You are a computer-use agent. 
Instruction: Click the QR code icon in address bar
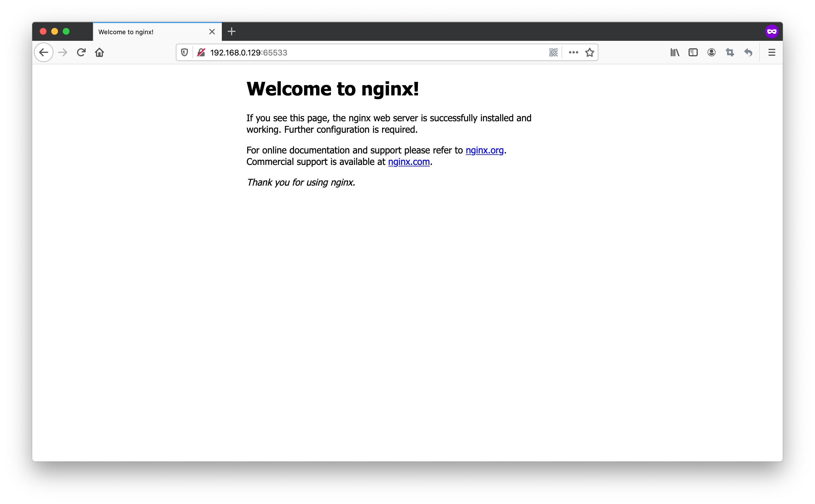tap(553, 52)
